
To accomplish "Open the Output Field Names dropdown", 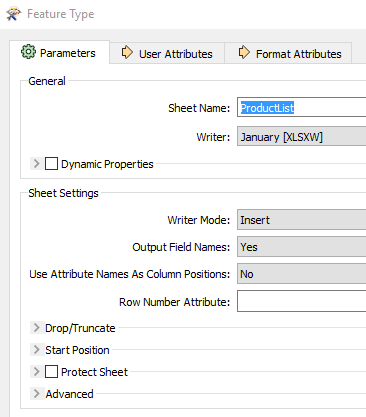I will 301,247.
